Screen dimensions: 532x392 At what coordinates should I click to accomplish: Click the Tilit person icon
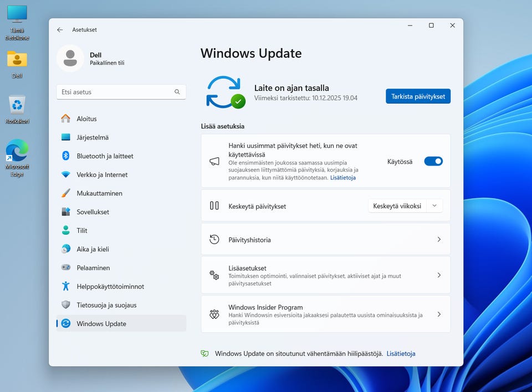pyautogui.click(x=66, y=230)
